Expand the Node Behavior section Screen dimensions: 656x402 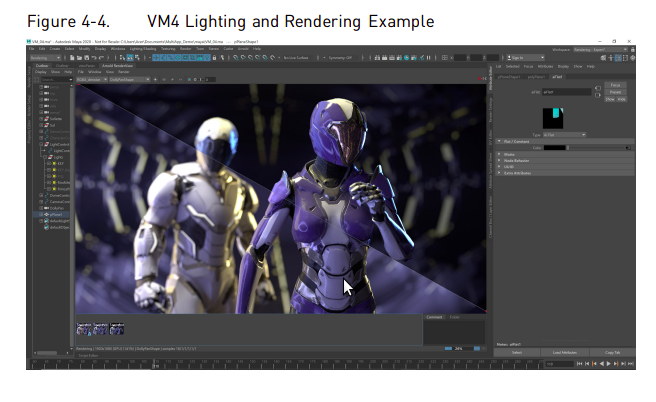(x=565, y=161)
